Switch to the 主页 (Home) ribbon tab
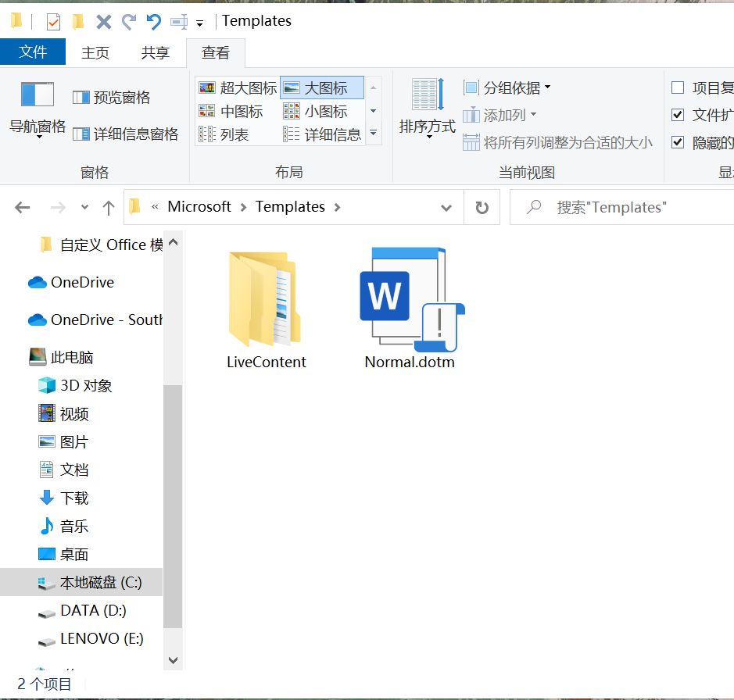734x700 pixels. pyautogui.click(x=95, y=52)
